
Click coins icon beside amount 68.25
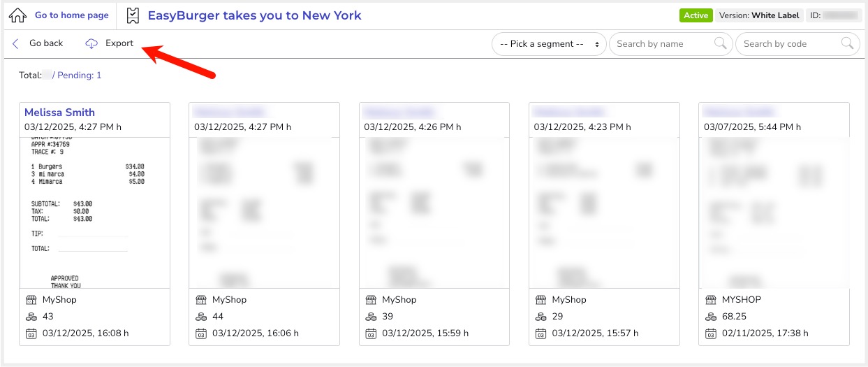709,317
